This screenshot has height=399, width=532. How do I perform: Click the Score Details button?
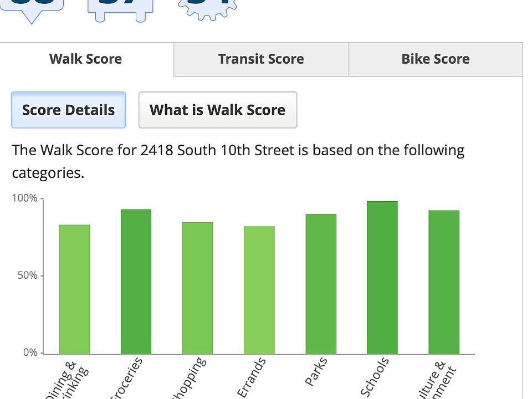coord(69,110)
